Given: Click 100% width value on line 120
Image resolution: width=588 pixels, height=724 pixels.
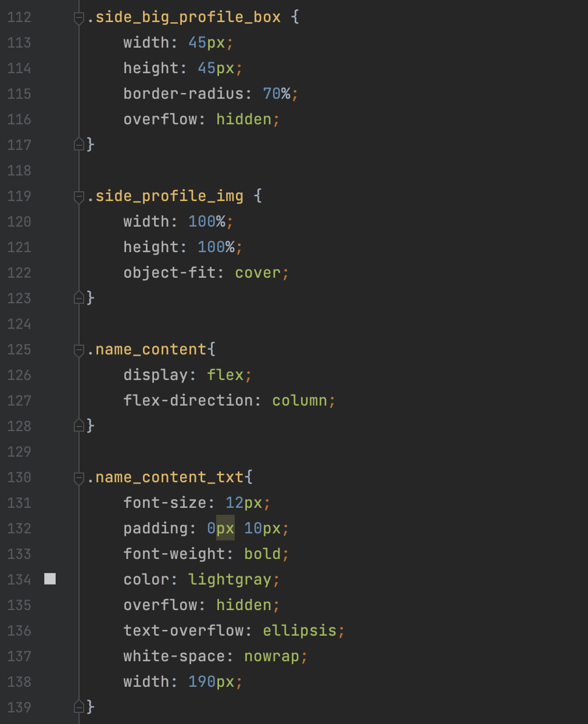Looking at the screenshot, I should (x=207, y=221).
